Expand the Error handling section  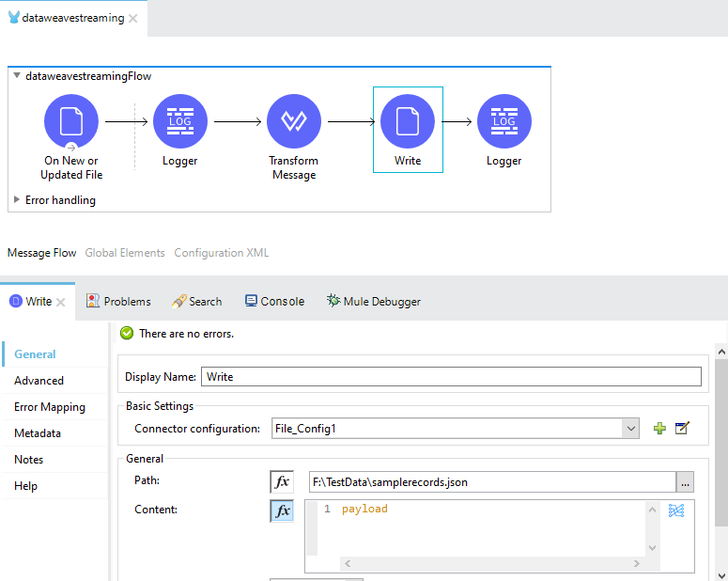pos(17,199)
